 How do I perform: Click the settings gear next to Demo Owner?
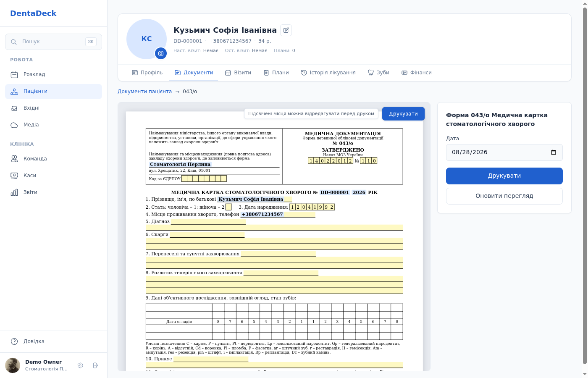point(80,365)
